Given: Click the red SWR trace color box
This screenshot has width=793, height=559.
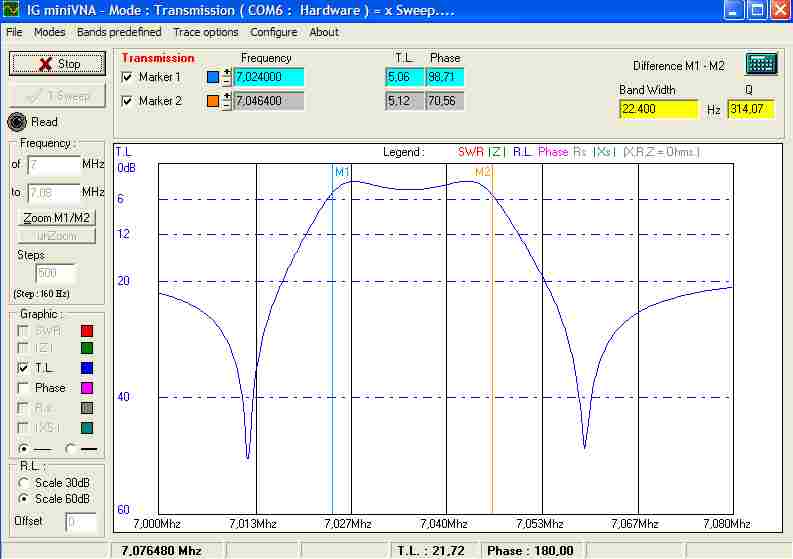Looking at the screenshot, I should point(87,331).
